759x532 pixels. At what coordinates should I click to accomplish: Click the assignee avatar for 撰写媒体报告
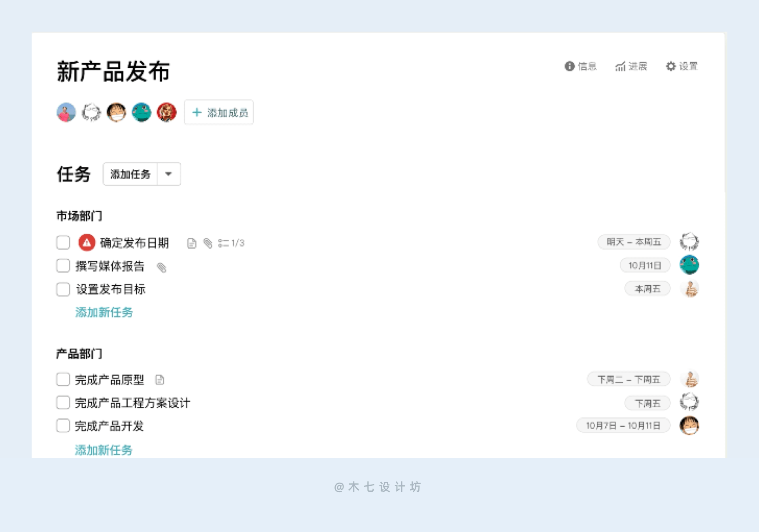[x=689, y=265]
